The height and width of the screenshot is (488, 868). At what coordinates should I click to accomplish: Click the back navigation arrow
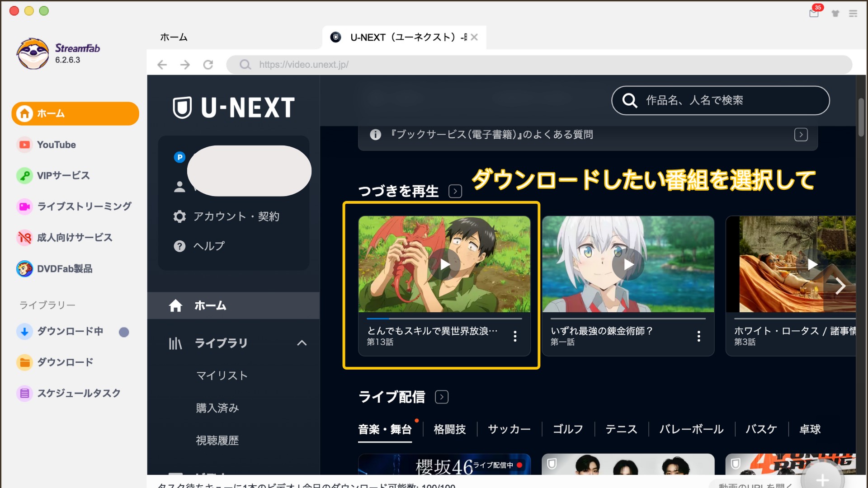click(162, 65)
